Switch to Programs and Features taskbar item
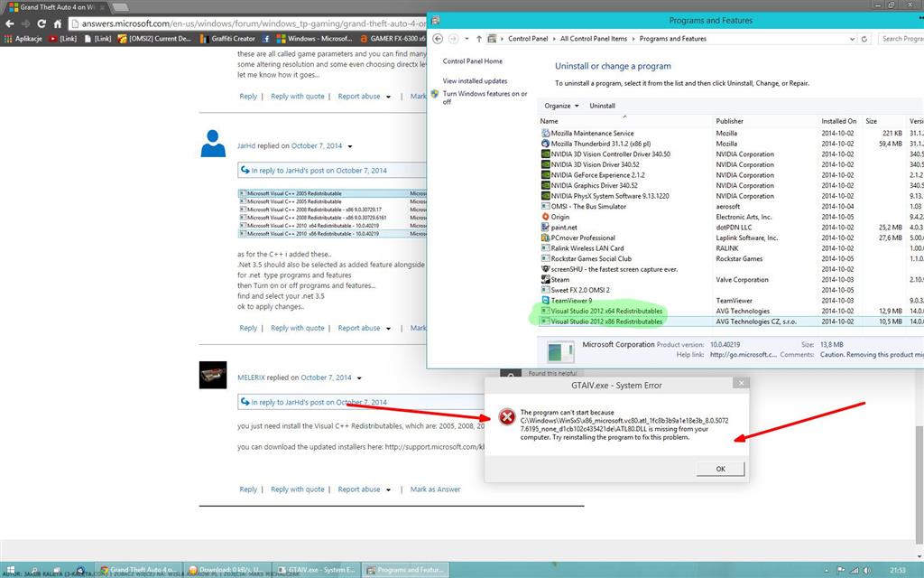Image resolution: width=924 pixels, height=578 pixels. pyautogui.click(x=406, y=570)
